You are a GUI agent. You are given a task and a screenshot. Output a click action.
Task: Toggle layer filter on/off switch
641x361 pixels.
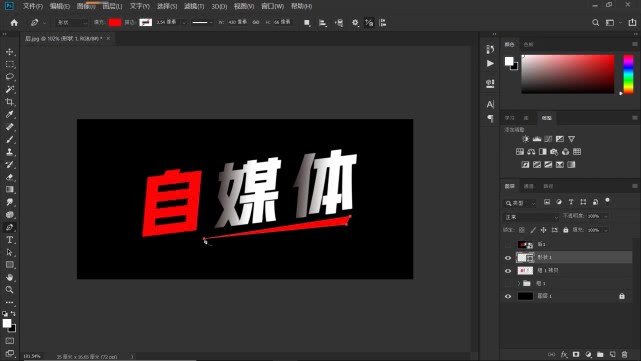607,201
